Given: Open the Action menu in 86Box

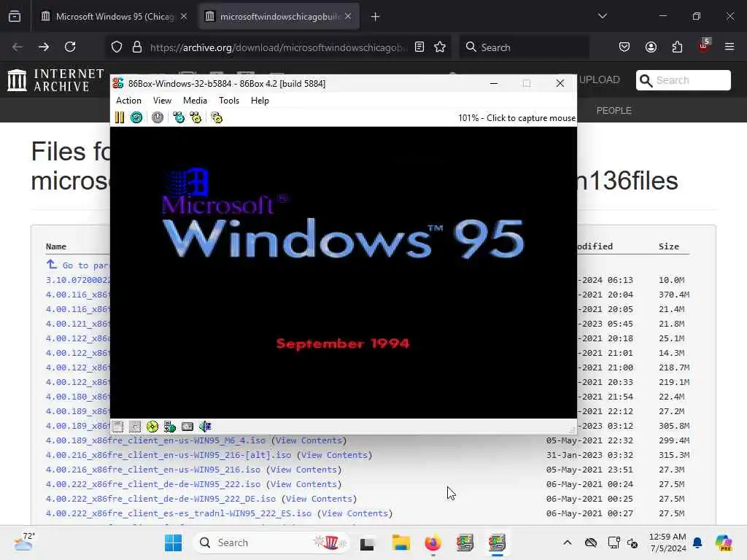Looking at the screenshot, I should click(x=128, y=101).
